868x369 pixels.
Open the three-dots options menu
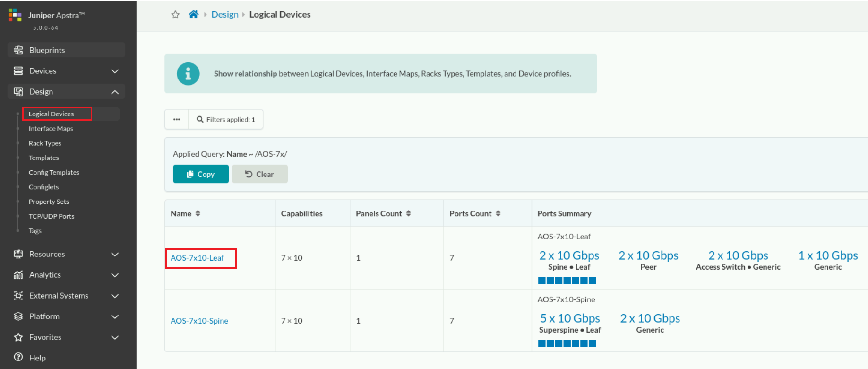click(177, 119)
